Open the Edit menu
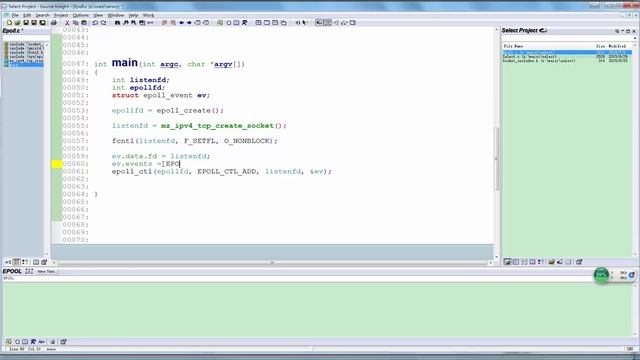Screen dimensions: 640x360 coord(27,15)
